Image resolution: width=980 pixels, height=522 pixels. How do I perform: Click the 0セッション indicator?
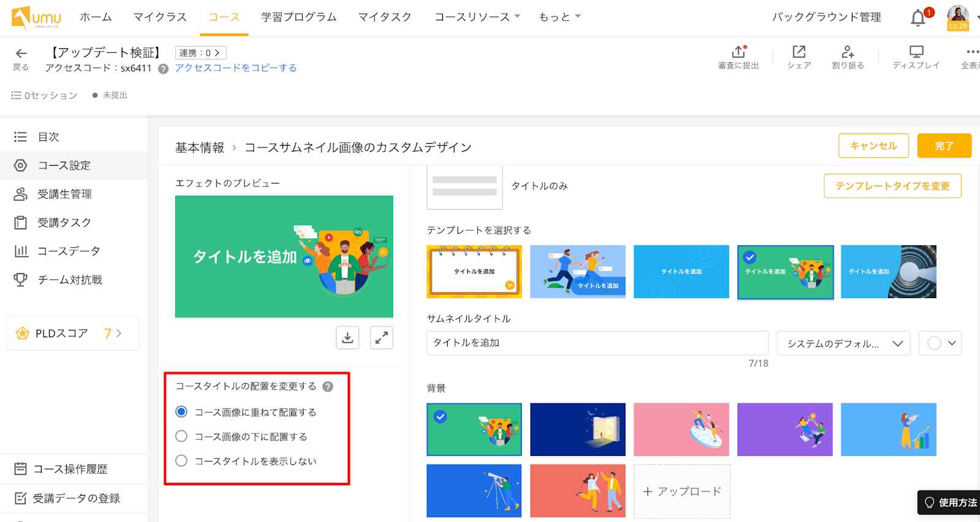[44, 95]
